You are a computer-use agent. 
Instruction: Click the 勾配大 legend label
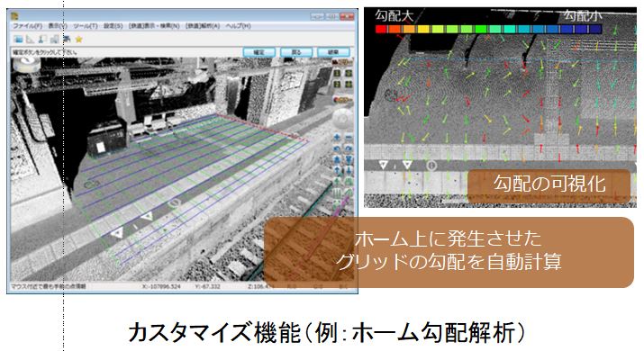pyautogui.click(x=395, y=16)
